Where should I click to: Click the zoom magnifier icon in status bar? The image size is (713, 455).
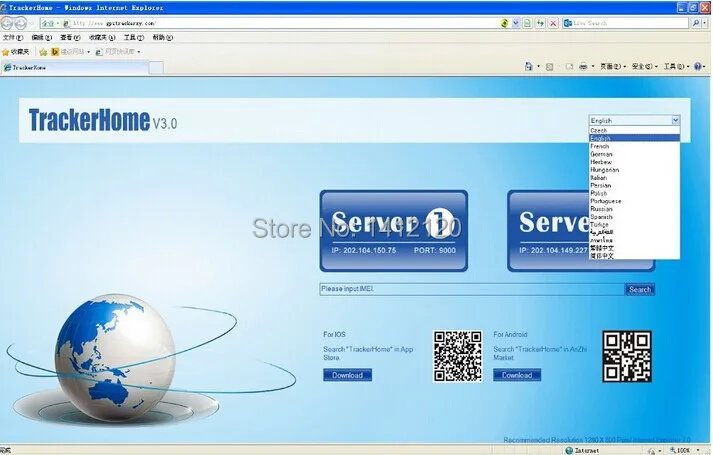[673, 450]
